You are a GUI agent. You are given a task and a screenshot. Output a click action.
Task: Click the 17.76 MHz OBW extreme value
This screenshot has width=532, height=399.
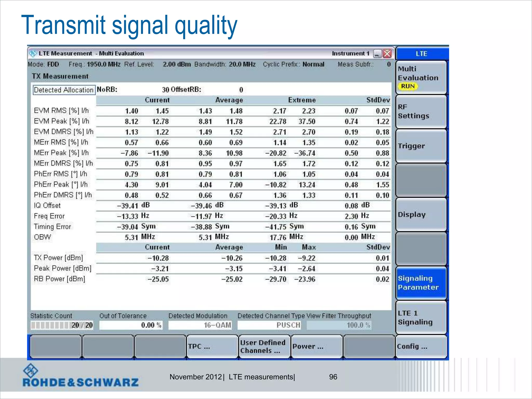coord(286,237)
